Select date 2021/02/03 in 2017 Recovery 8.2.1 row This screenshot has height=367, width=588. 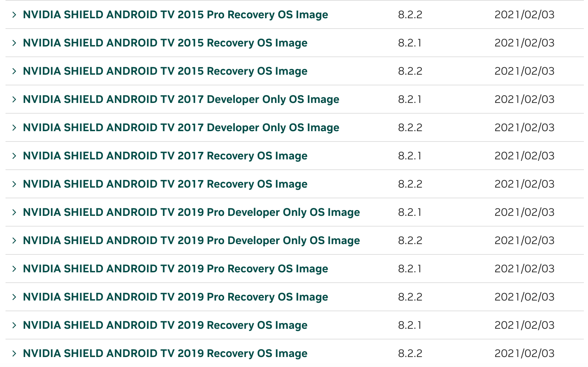tap(525, 156)
